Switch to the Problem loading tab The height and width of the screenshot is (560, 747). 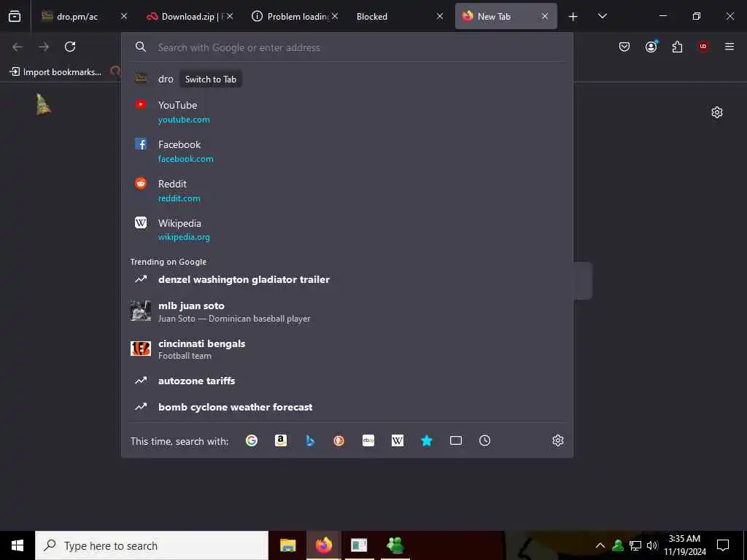pos(295,16)
